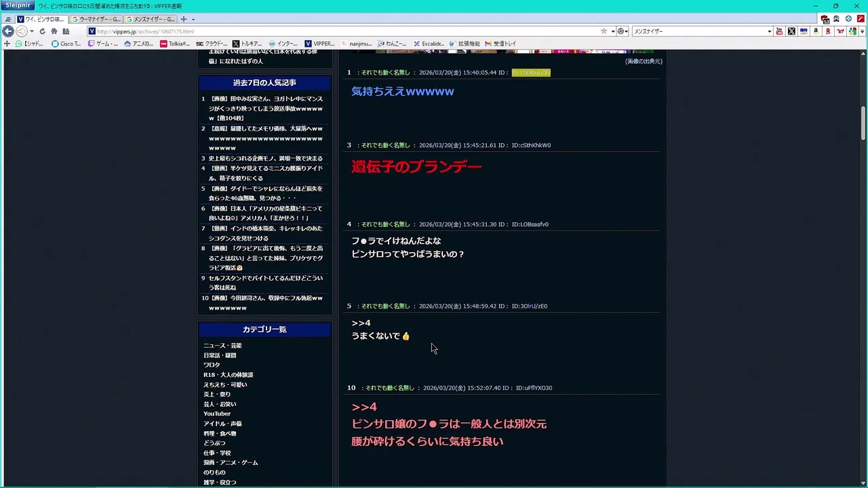The height and width of the screenshot is (488, 868).
Task: Click the ID:cSthKhkW0 of post 3
Action: point(531,145)
